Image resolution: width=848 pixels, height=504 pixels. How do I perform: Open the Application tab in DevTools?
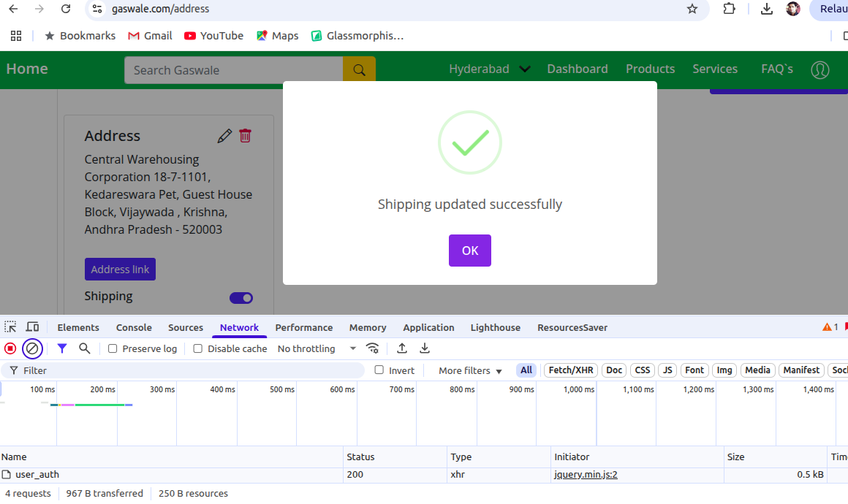428,328
